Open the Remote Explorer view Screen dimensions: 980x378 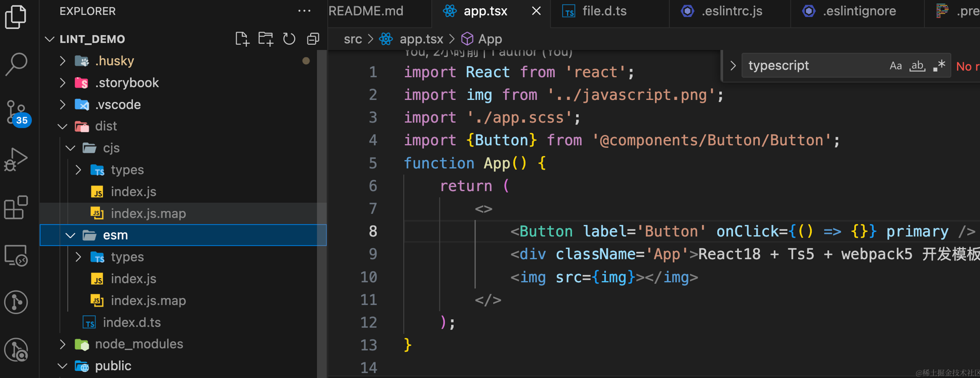[x=16, y=255]
